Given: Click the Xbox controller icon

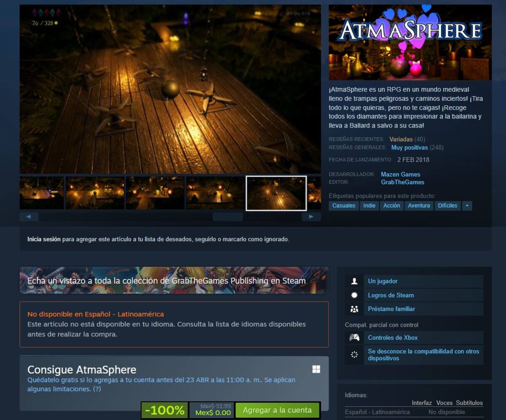Looking at the screenshot, I should point(354,337).
